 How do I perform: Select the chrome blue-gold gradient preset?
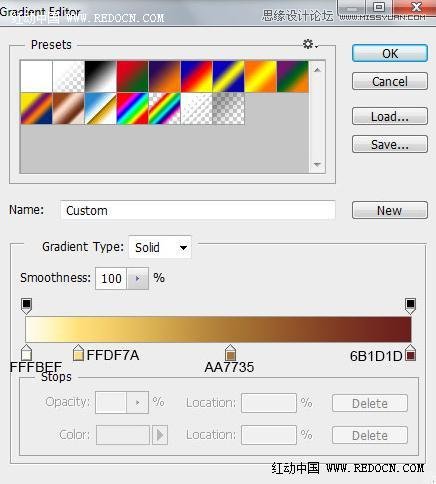pos(100,108)
